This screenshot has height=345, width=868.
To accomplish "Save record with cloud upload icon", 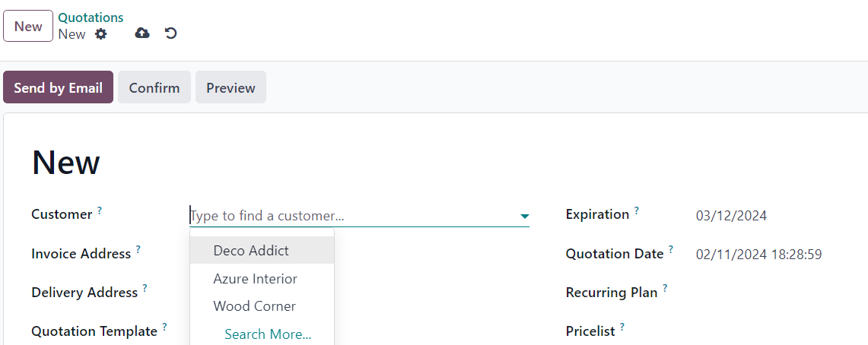I will pos(142,33).
